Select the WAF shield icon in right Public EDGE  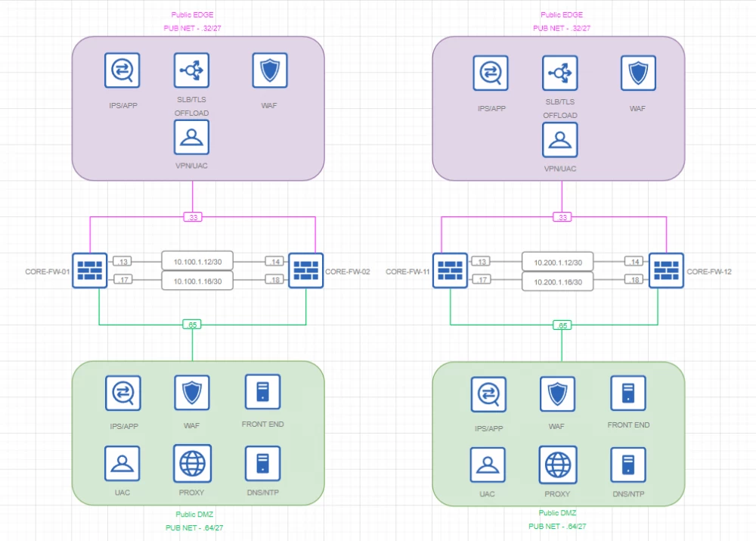coord(637,72)
